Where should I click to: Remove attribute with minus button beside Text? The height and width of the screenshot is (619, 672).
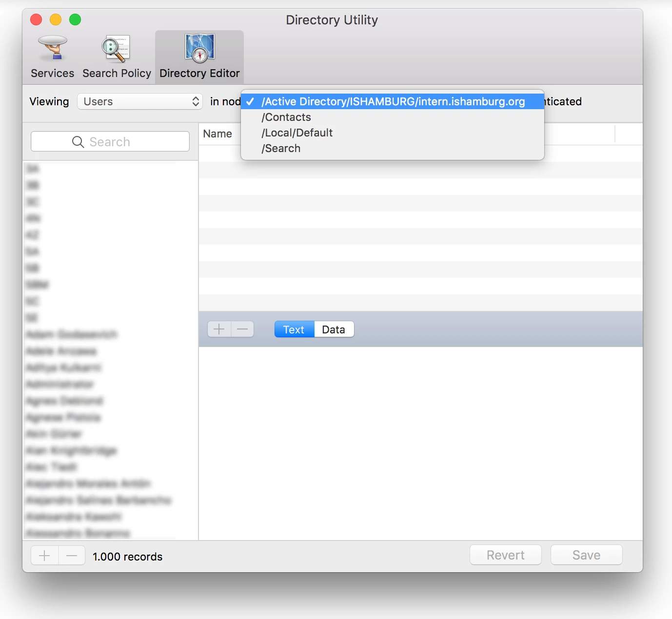(x=242, y=329)
